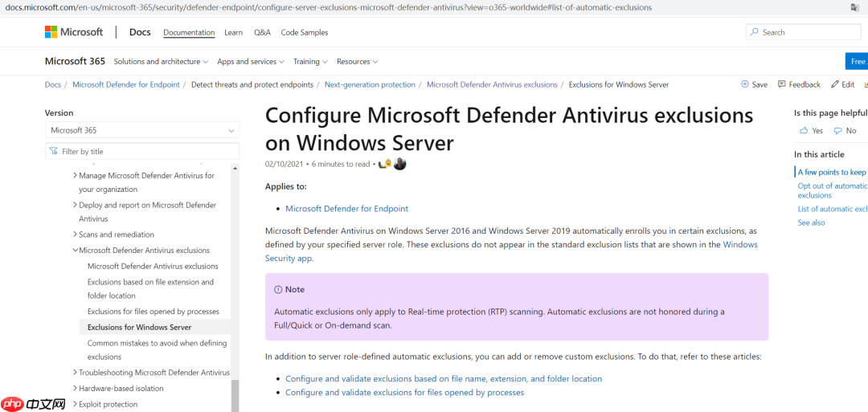Click the thumbs-down No icon

(837, 131)
